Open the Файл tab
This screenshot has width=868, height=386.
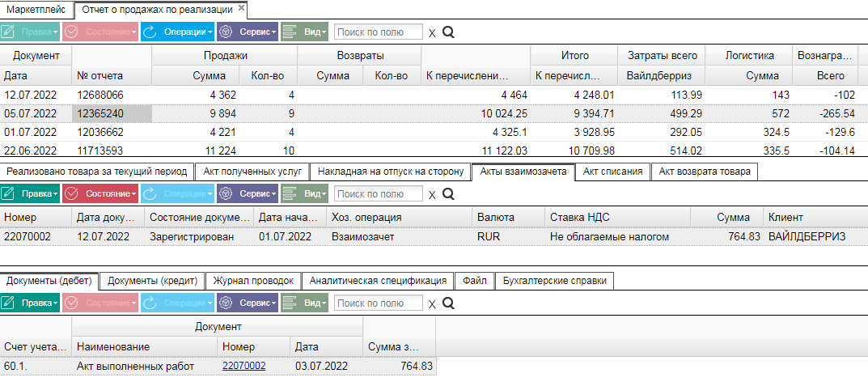pos(474,281)
